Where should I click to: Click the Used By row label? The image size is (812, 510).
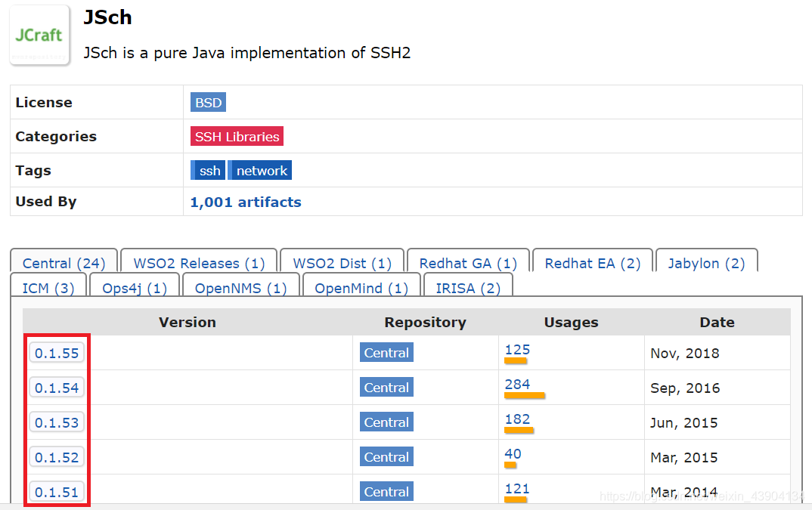46,202
